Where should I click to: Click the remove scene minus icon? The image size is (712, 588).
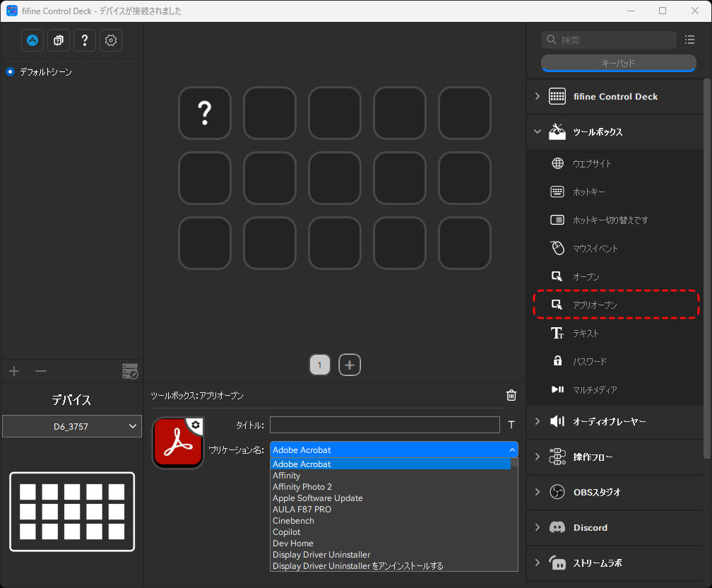41,371
